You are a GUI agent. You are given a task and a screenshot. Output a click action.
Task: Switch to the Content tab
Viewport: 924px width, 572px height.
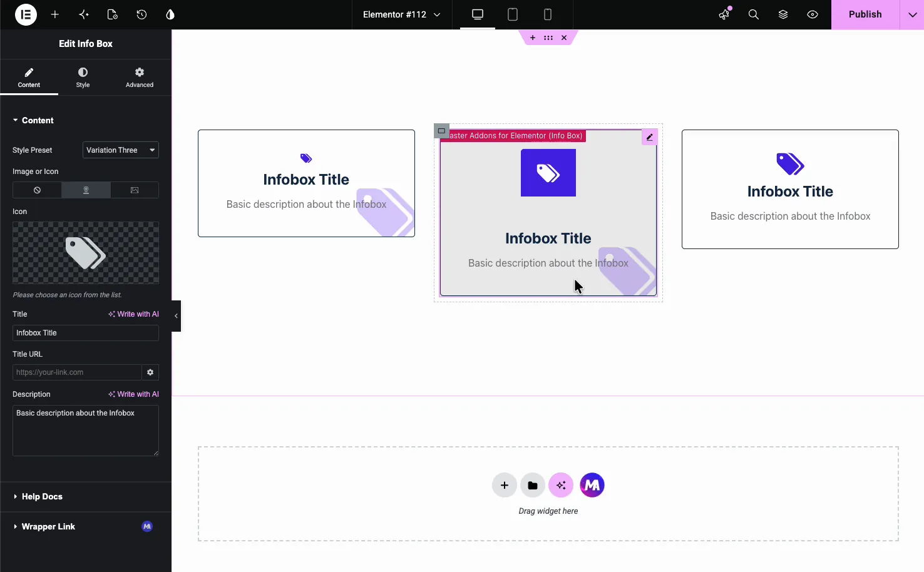tap(29, 78)
